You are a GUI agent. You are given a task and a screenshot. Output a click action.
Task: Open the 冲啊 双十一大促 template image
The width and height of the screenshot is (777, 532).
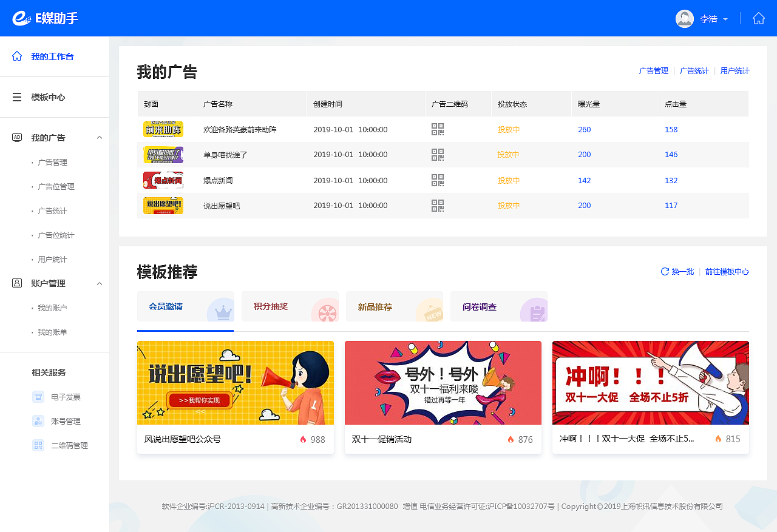651,383
